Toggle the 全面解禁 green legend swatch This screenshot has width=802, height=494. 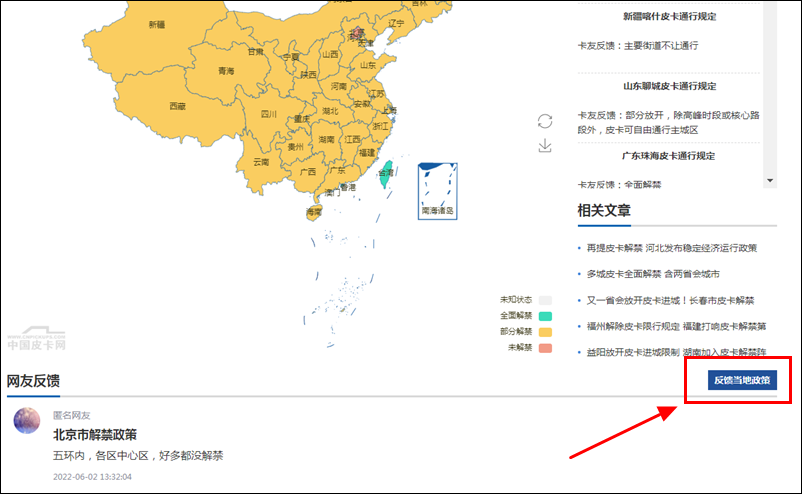545,316
